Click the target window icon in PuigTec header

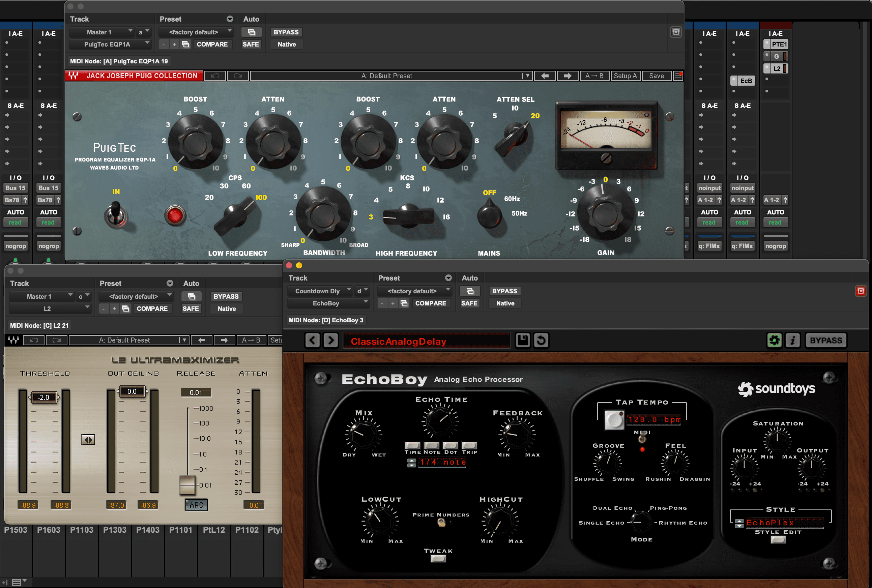click(x=675, y=32)
